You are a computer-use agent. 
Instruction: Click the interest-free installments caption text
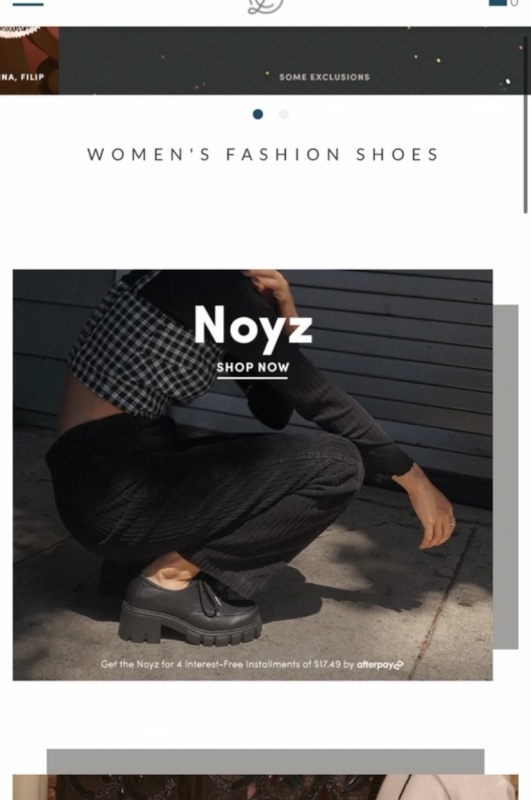coord(227,664)
